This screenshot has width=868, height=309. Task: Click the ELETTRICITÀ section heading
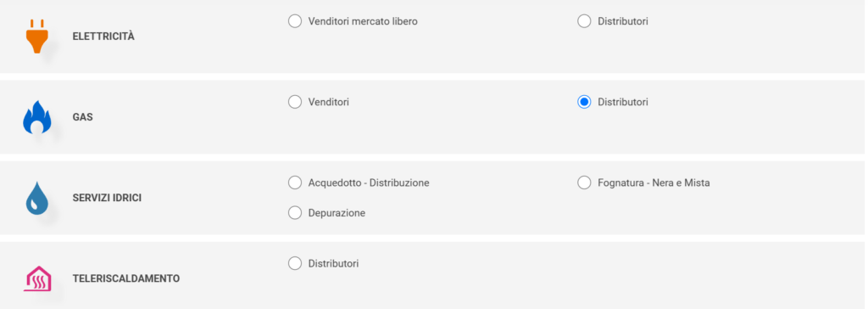(103, 37)
